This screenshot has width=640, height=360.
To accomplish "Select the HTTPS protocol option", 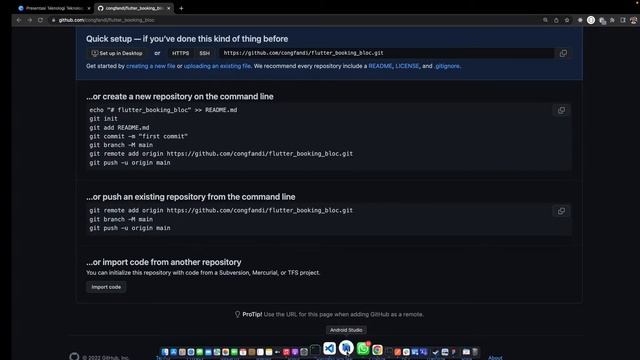I will [x=180, y=53].
